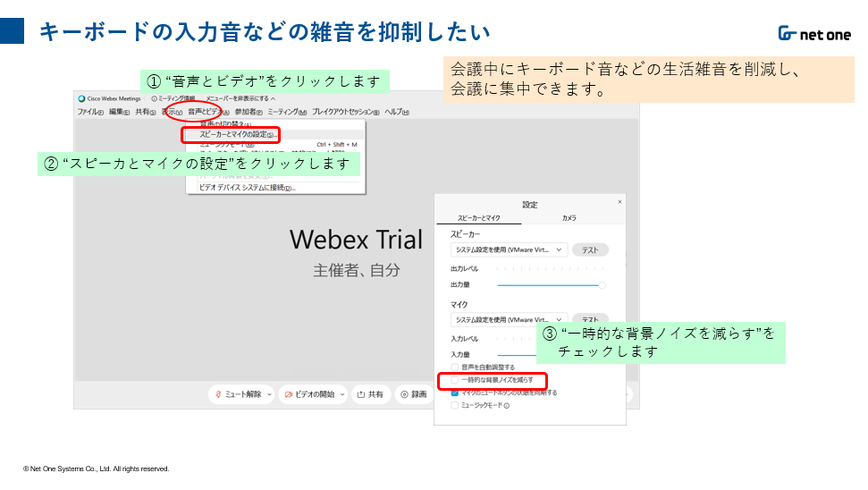The height and width of the screenshot is (490, 868).
Task: Click the 出力レベル level meter
Action: coord(551,268)
